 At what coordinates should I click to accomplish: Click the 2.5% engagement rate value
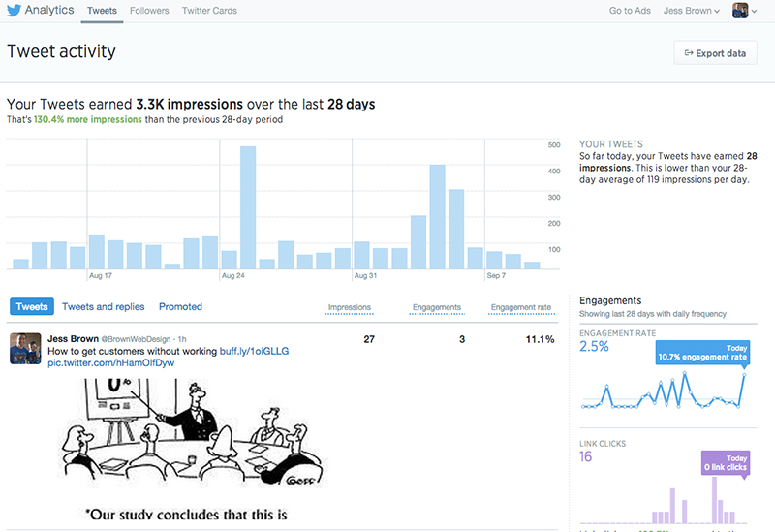pos(594,347)
